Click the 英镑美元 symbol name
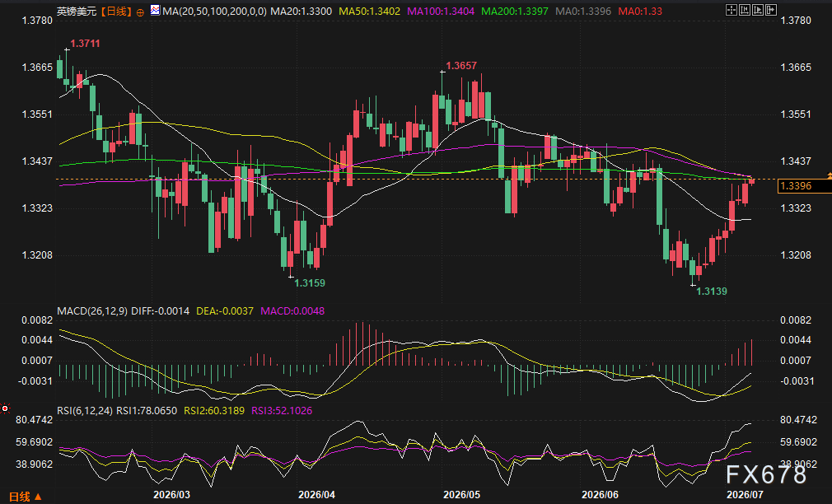 point(77,12)
